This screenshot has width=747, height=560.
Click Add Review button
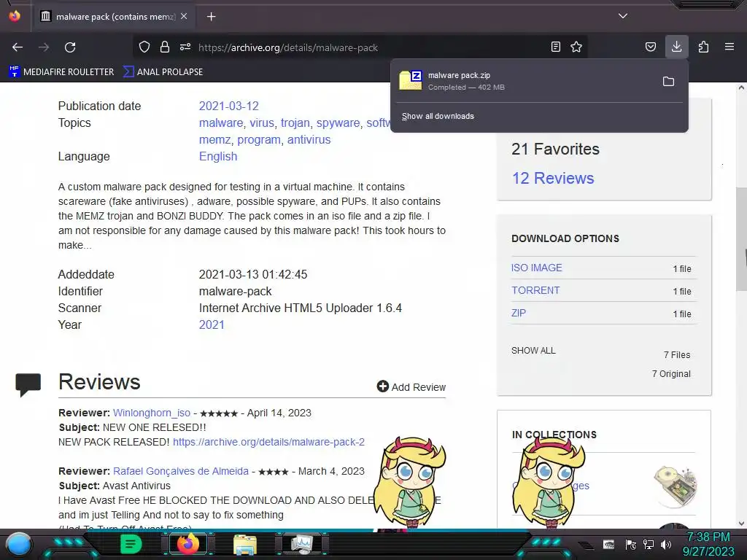411,386
